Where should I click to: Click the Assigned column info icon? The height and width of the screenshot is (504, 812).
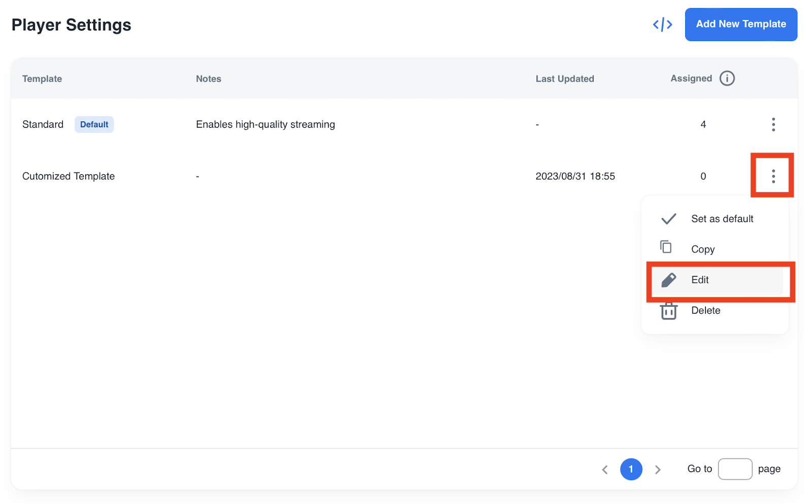pyautogui.click(x=727, y=79)
